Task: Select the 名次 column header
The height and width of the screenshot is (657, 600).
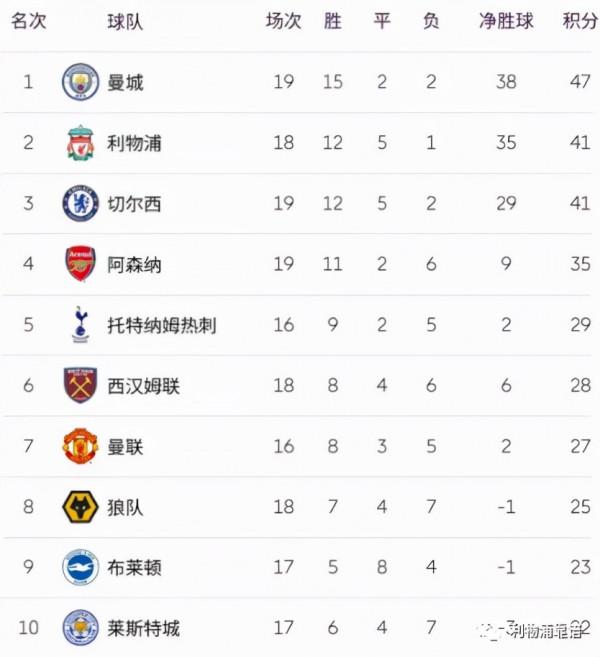Action: pyautogui.click(x=29, y=21)
